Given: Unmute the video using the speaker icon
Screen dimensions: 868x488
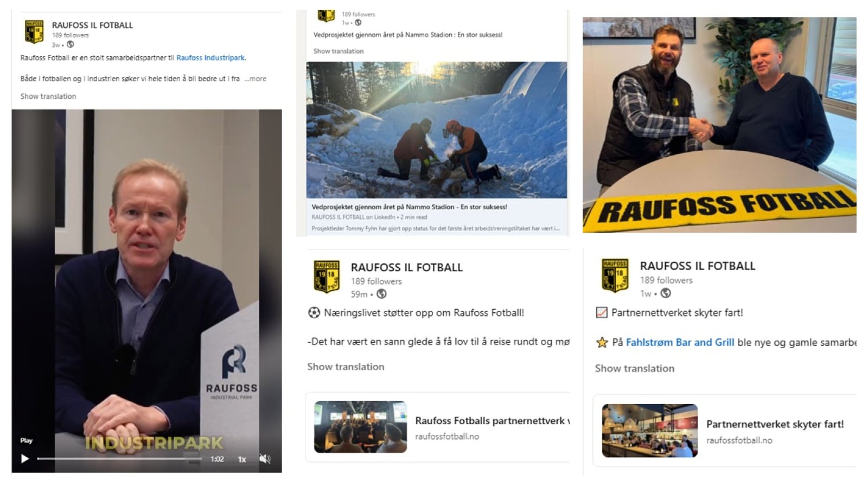Looking at the screenshot, I should point(265,459).
